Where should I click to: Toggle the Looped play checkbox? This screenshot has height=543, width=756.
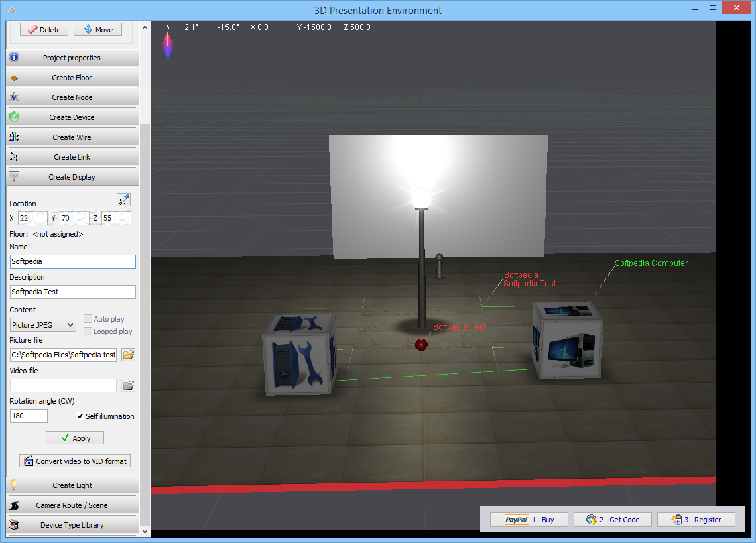pyautogui.click(x=88, y=332)
